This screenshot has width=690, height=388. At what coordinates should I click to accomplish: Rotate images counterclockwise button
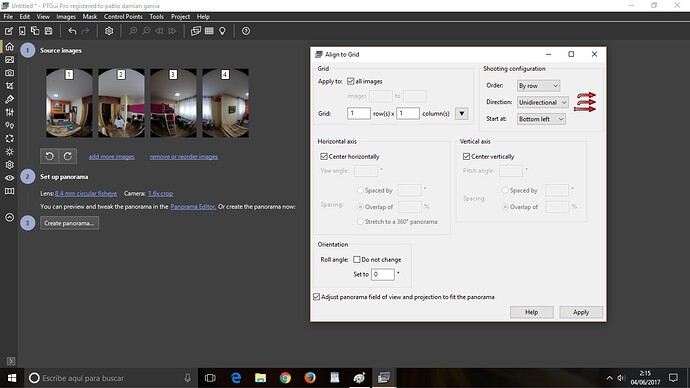pos(49,156)
